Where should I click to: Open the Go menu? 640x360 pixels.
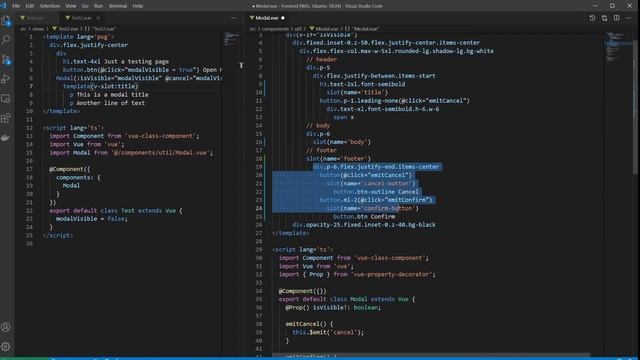(x=85, y=6)
